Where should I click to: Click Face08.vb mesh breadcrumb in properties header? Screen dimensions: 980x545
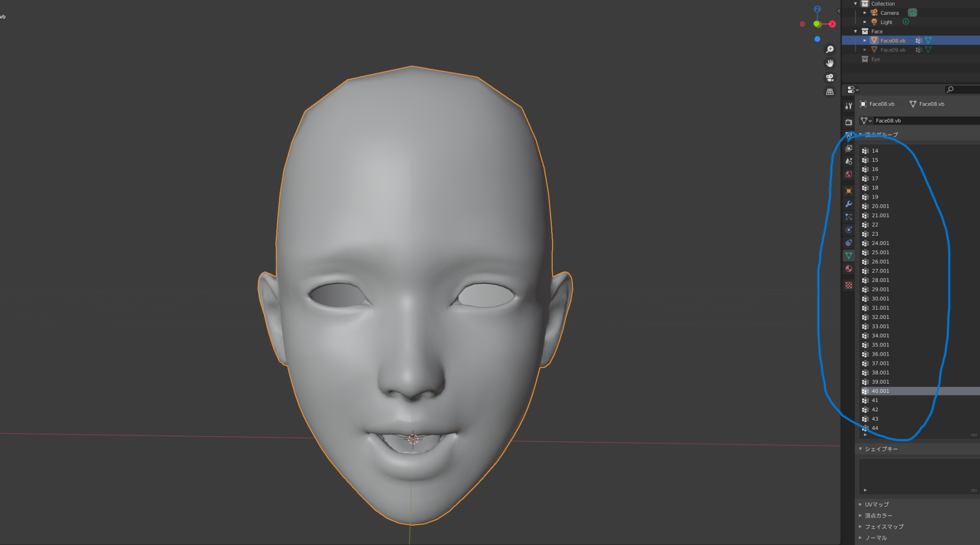[x=927, y=104]
